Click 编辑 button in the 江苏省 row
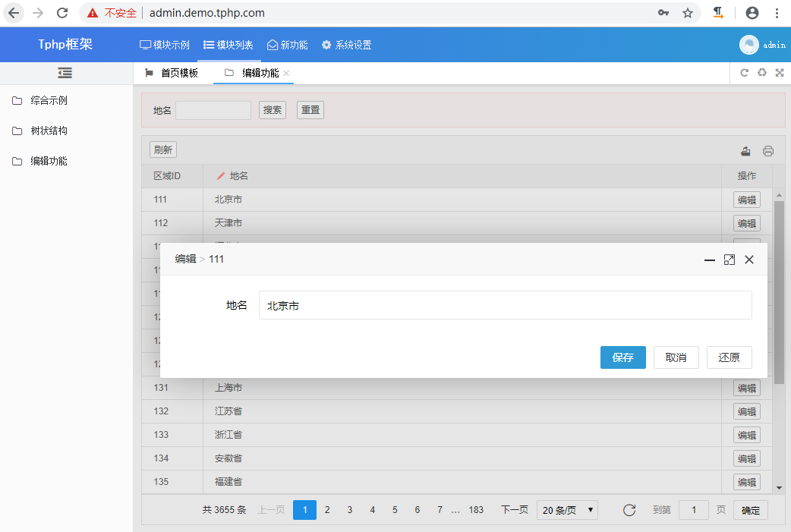 coord(747,411)
